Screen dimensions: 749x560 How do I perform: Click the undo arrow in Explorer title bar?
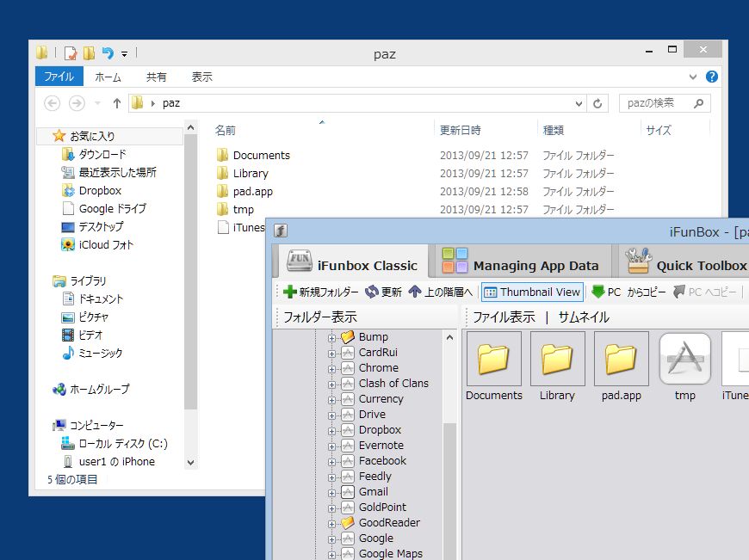point(108,53)
